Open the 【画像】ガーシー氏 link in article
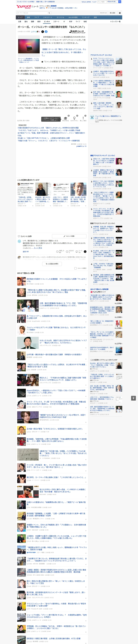 coord(64,52)
